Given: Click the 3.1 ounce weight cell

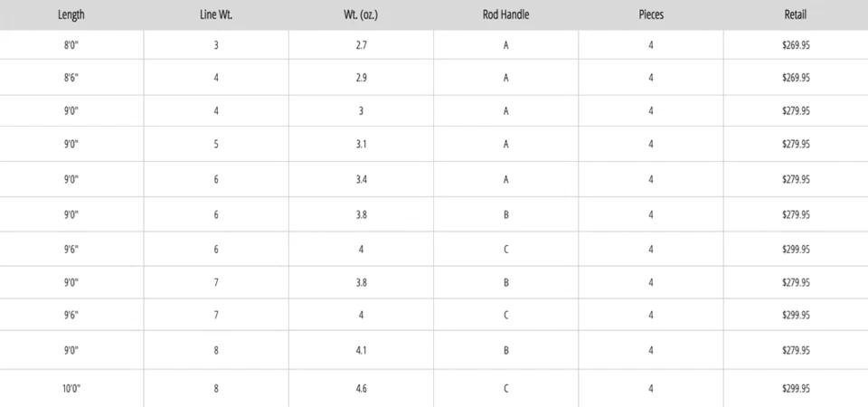Looking at the screenshot, I should (x=361, y=144).
